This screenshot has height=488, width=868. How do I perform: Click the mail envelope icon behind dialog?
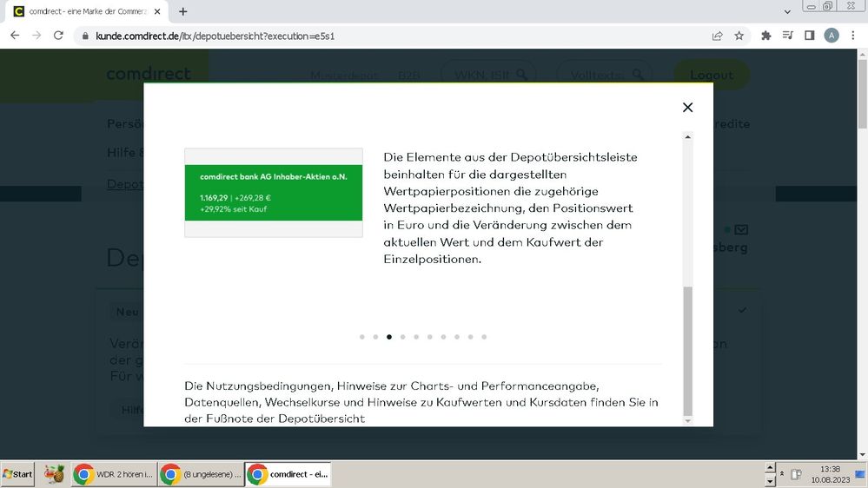click(741, 229)
